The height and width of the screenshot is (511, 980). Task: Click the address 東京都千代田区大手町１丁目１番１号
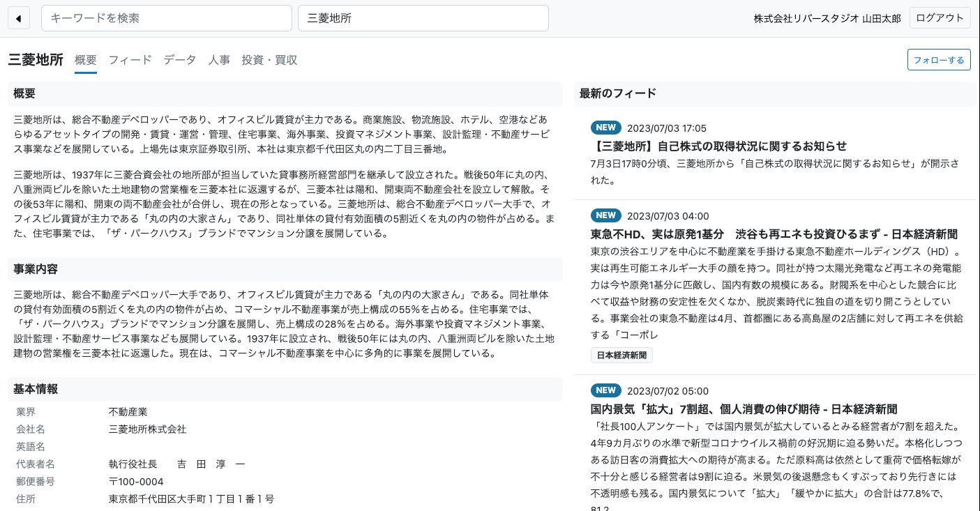(x=192, y=499)
